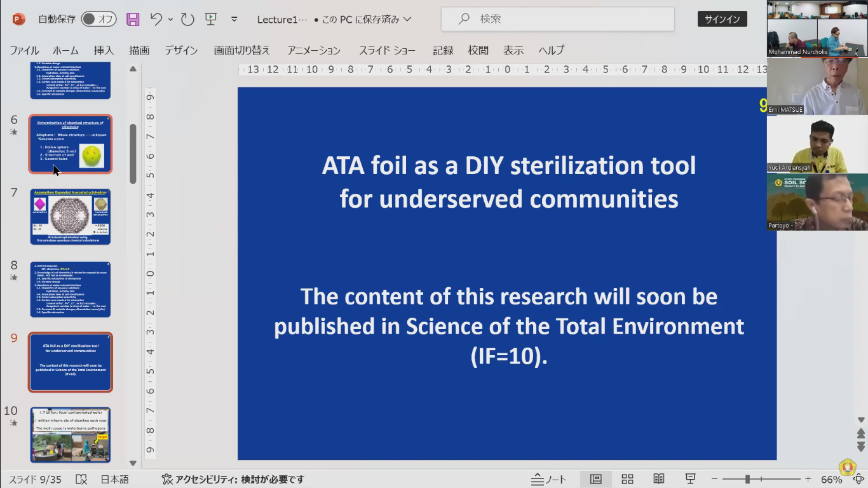Switch to Normal view icon

(x=596, y=479)
